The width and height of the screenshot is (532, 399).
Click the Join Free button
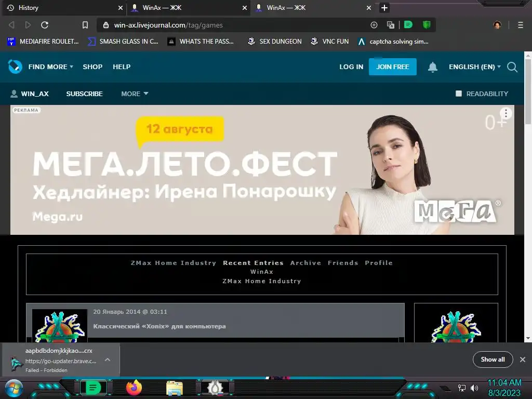pyautogui.click(x=393, y=67)
